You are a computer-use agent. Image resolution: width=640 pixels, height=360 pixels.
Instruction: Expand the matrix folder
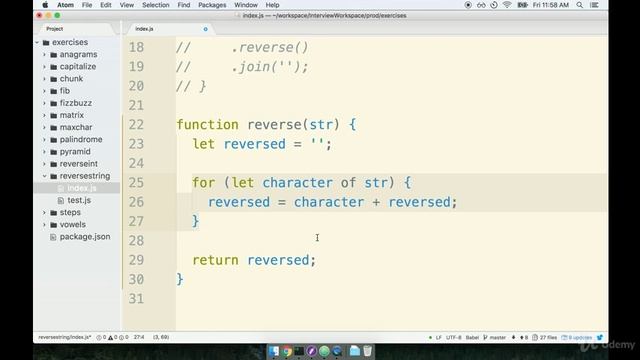point(44,116)
